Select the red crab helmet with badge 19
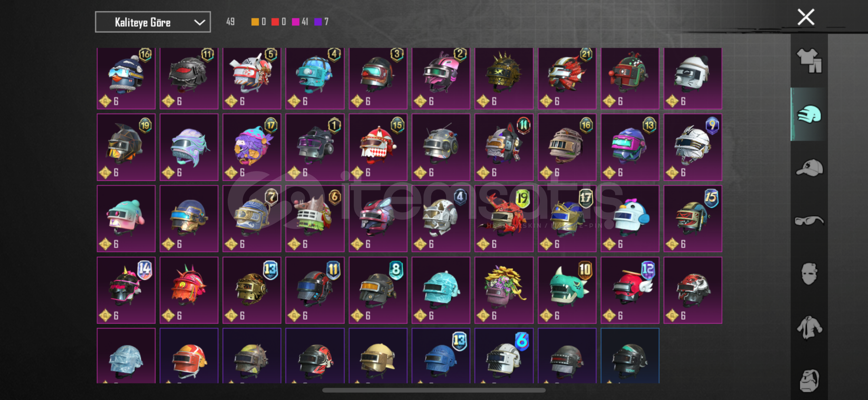 (x=504, y=219)
